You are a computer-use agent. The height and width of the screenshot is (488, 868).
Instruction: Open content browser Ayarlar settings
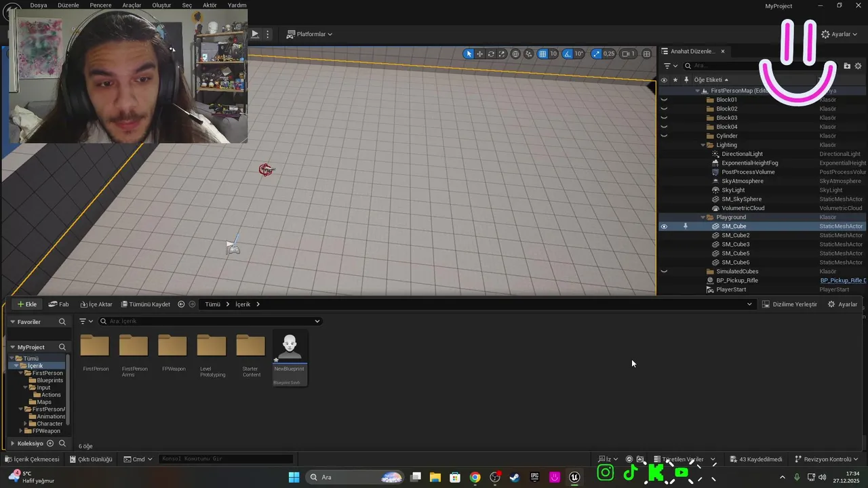pos(842,304)
